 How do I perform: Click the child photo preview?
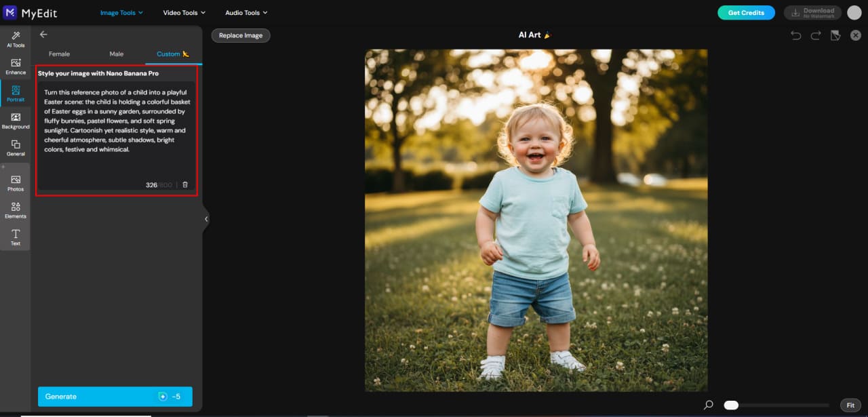pos(536,220)
